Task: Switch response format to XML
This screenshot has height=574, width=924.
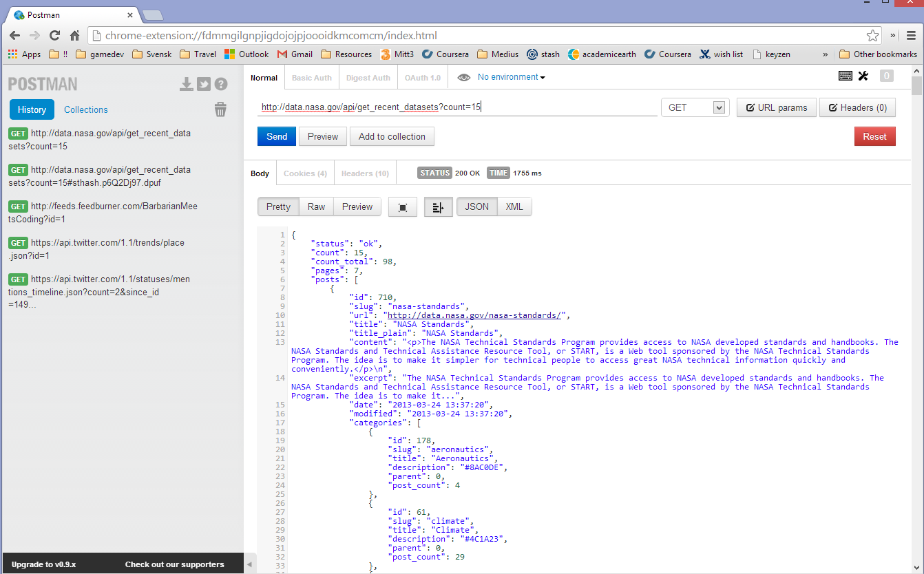Action: (x=514, y=206)
